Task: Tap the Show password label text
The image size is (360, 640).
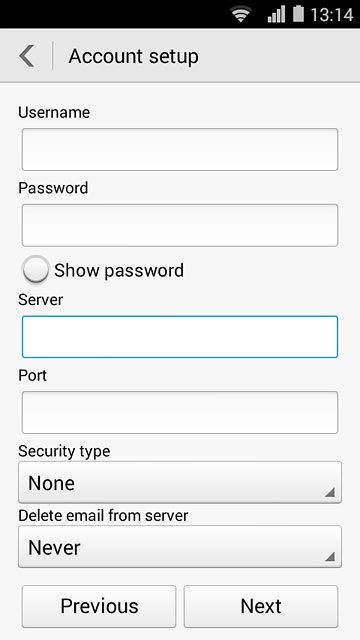Action: 119,271
